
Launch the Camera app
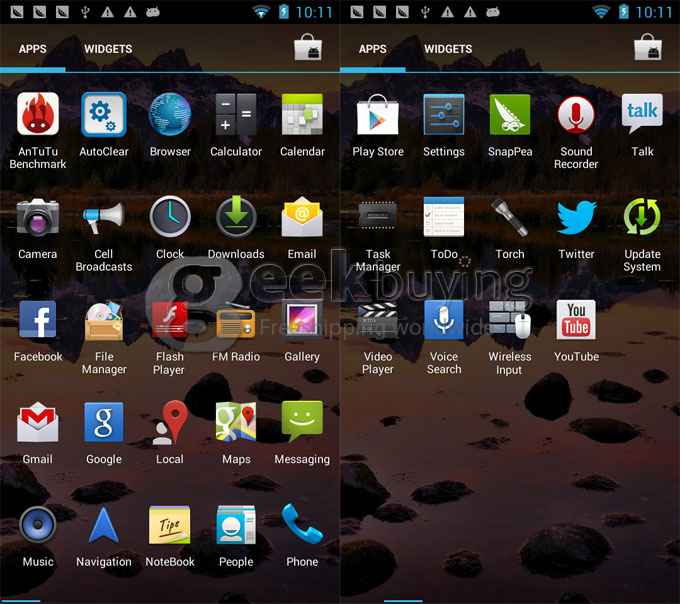point(38,217)
